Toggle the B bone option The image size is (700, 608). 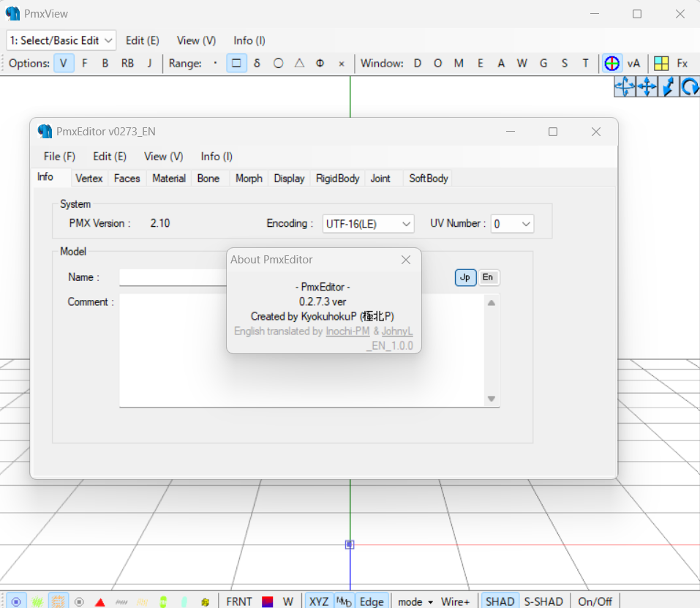click(105, 63)
